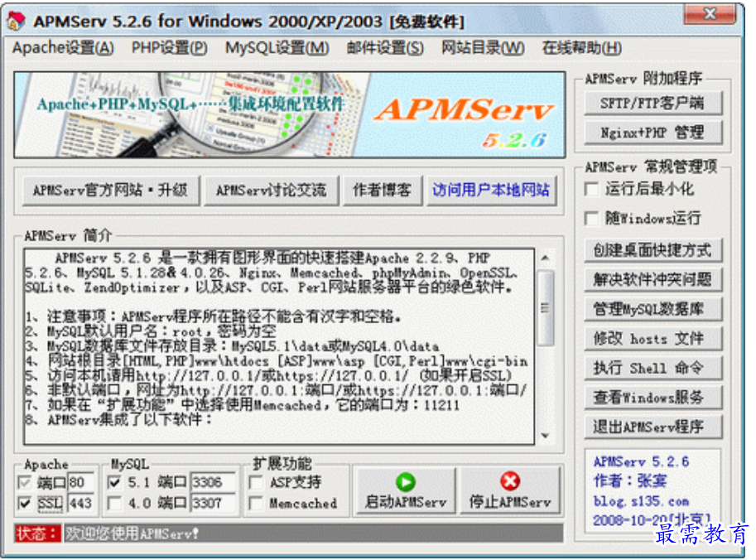Click the SSL port 443 field
756x560 pixels.
pos(80,503)
